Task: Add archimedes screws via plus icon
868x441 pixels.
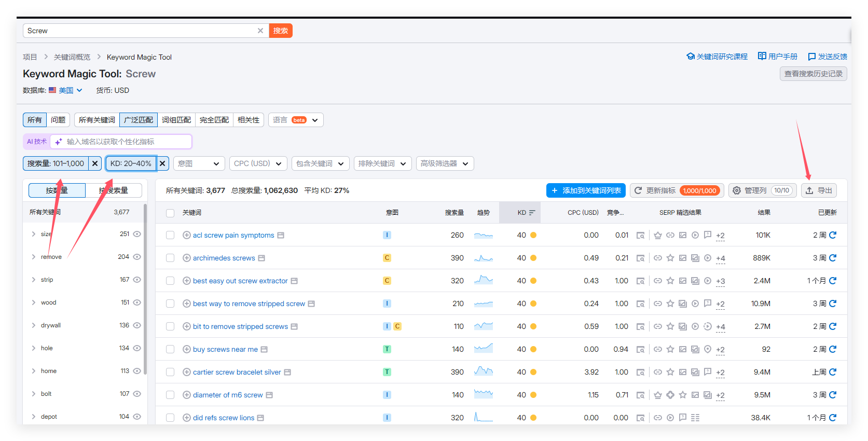Action: (x=187, y=258)
